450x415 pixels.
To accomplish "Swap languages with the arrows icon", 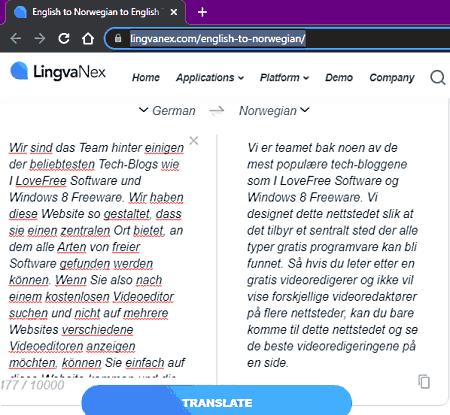I will click(x=217, y=111).
